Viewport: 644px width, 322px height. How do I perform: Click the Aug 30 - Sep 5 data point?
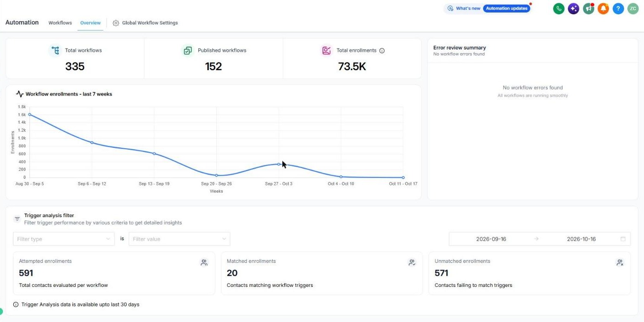pos(30,115)
